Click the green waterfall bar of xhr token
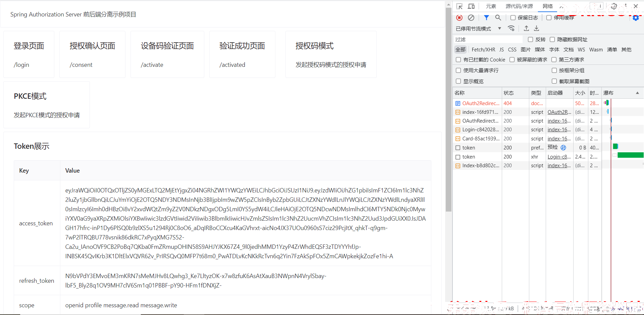This screenshot has height=315, width=644. pos(630,155)
